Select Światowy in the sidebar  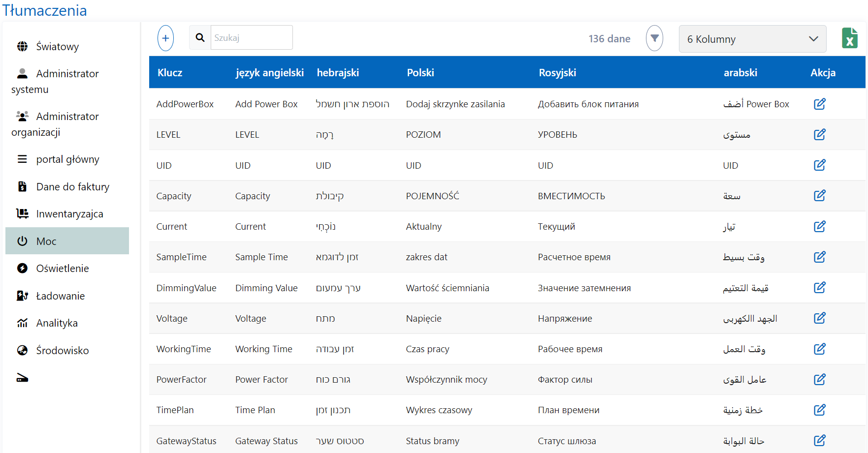pyautogui.click(x=57, y=47)
